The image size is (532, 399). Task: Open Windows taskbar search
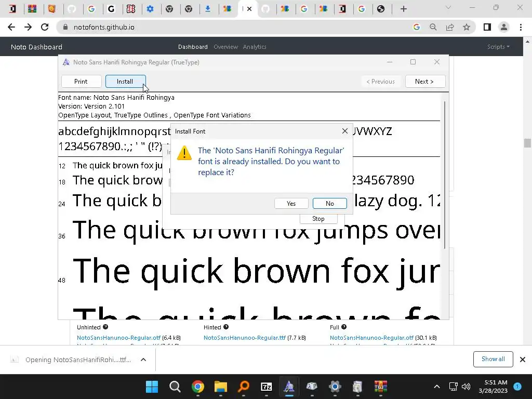tap(175, 387)
